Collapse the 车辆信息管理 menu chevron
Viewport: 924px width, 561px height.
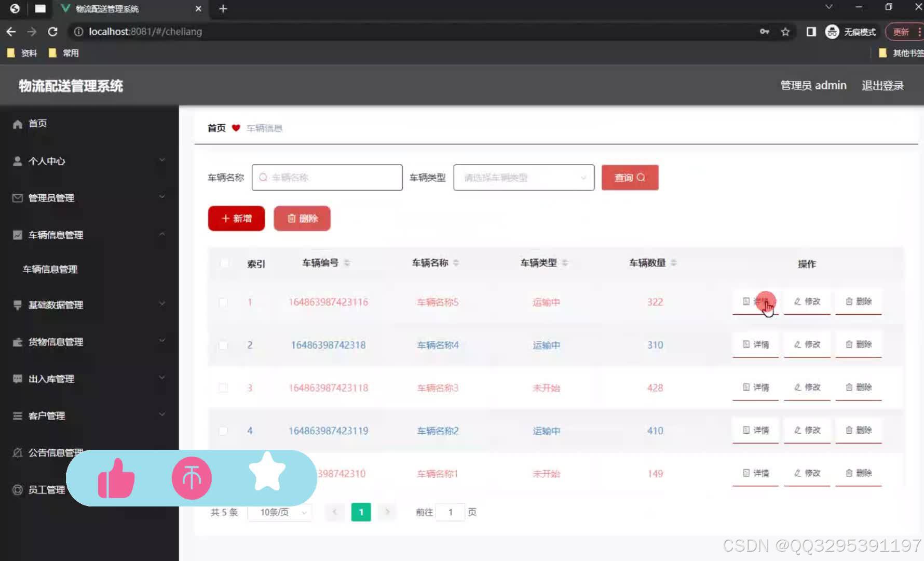pos(162,234)
